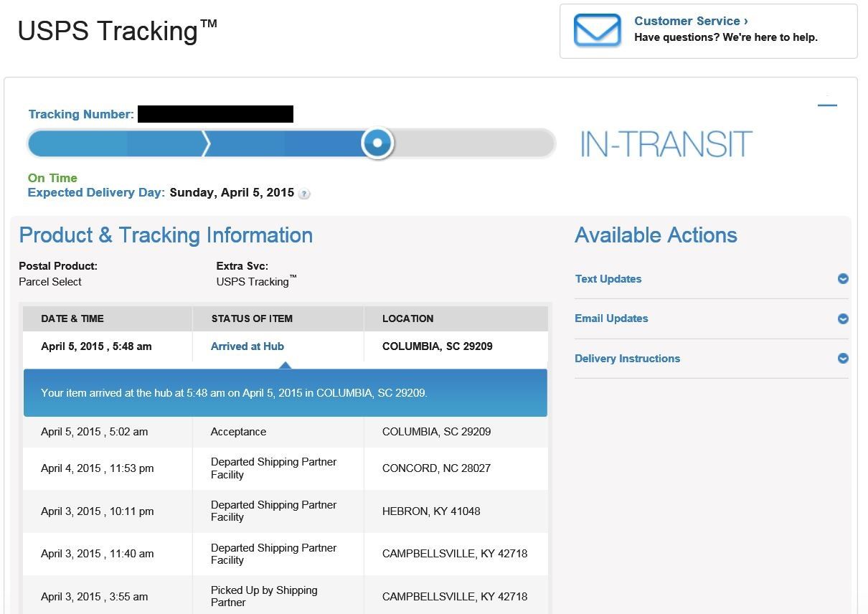
Task: Click the Customer Service envelope icon
Action: point(597,31)
